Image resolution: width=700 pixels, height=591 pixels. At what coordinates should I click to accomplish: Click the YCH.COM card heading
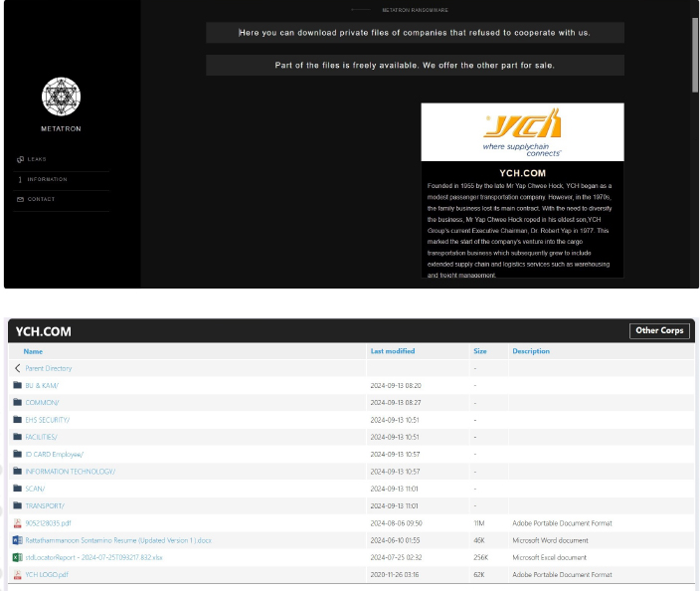click(522, 173)
